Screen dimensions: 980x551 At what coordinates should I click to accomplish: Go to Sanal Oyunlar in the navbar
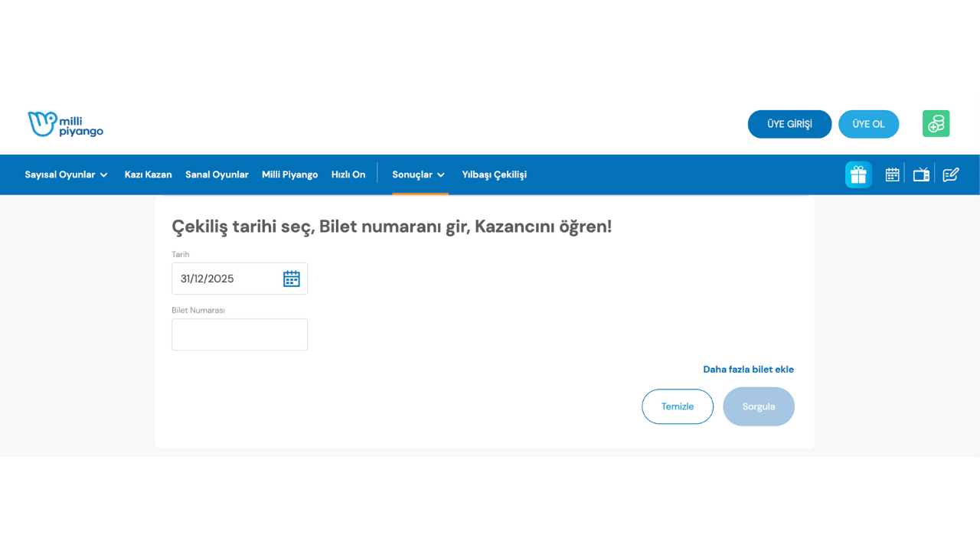pos(217,174)
